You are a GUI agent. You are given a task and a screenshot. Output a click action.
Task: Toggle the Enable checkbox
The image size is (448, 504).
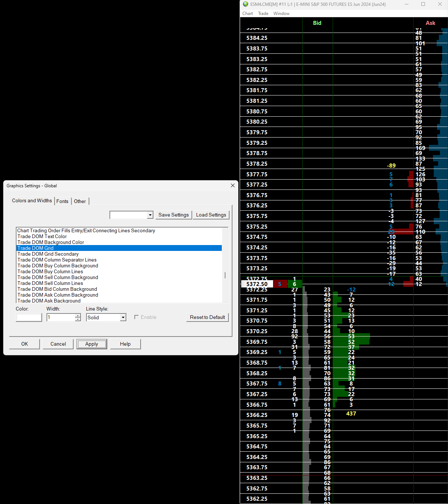point(137,317)
